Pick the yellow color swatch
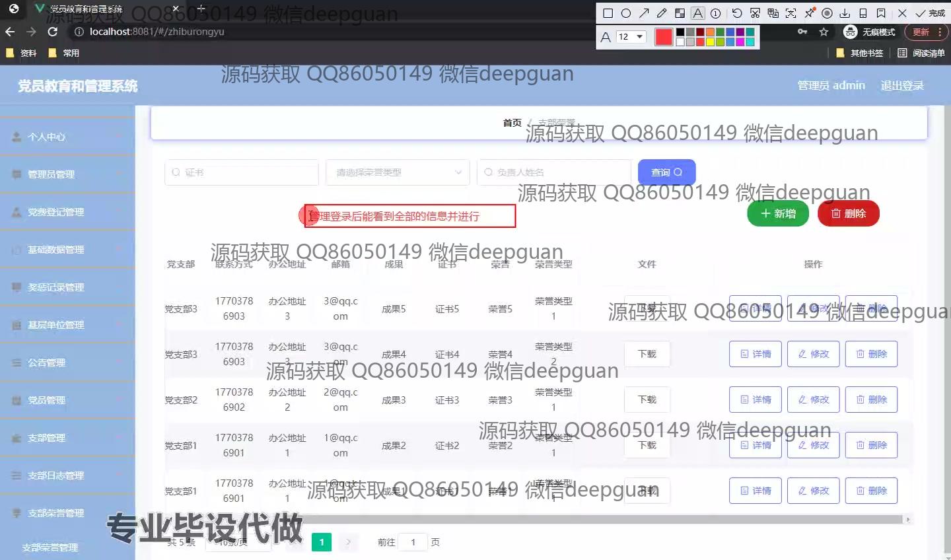Image resolution: width=951 pixels, height=560 pixels. pos(710,42)
